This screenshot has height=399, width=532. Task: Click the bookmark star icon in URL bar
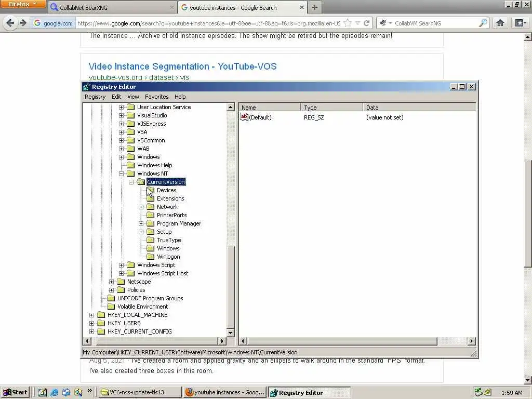click(x=348, y=23)
